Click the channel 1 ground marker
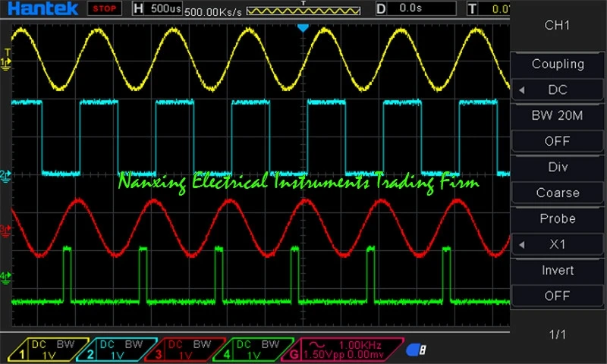The width and height of the screenshot is (607, 364). click(5, 65)
